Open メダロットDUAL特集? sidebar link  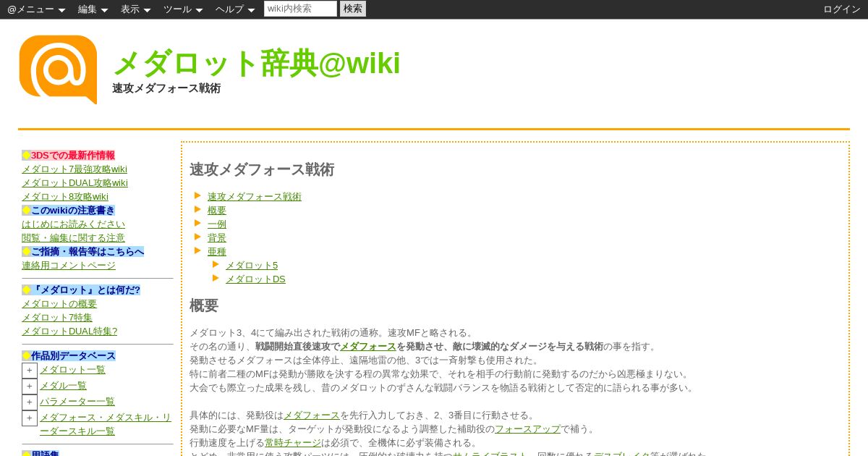69,332
